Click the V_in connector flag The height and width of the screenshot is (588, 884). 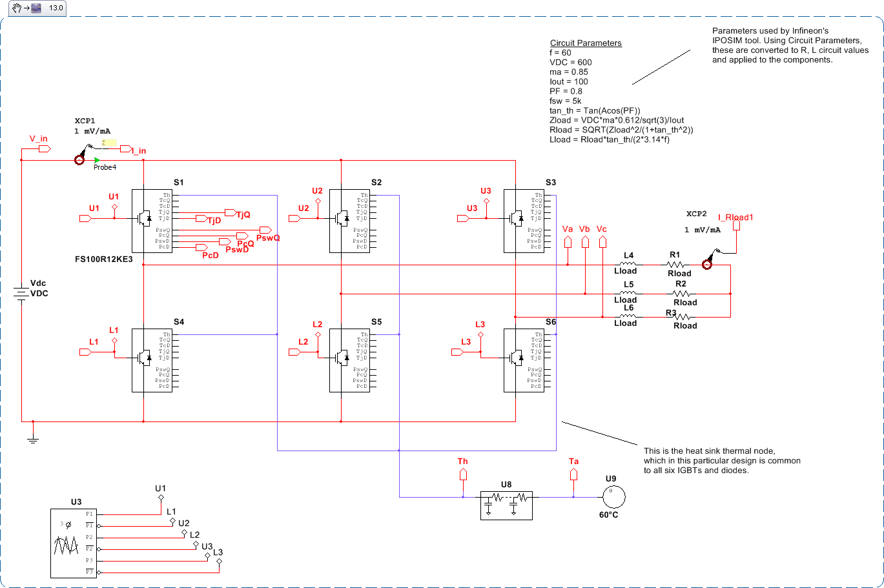[x=45, y=148]
